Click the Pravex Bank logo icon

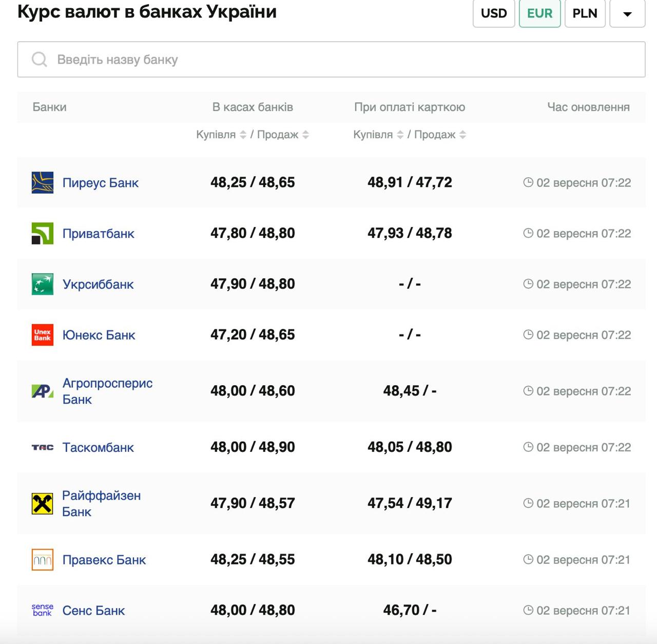[x=43, y=560]
